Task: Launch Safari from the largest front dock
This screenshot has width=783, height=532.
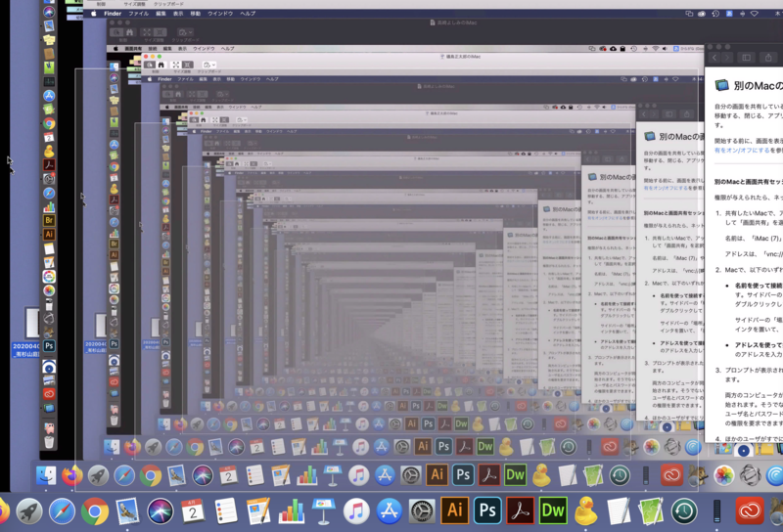Action: [x=62, y=511]
